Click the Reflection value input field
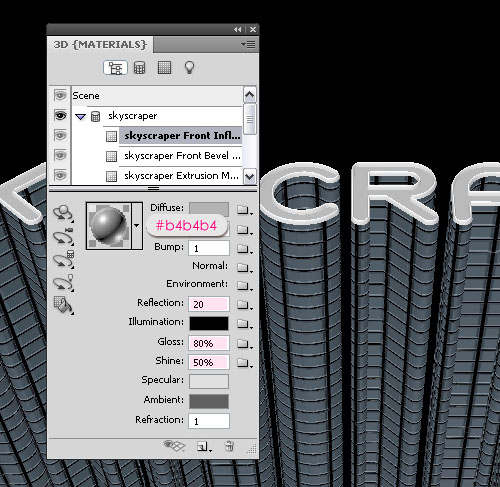This screenshot has width=500, height=487. (x=209, y=304)
